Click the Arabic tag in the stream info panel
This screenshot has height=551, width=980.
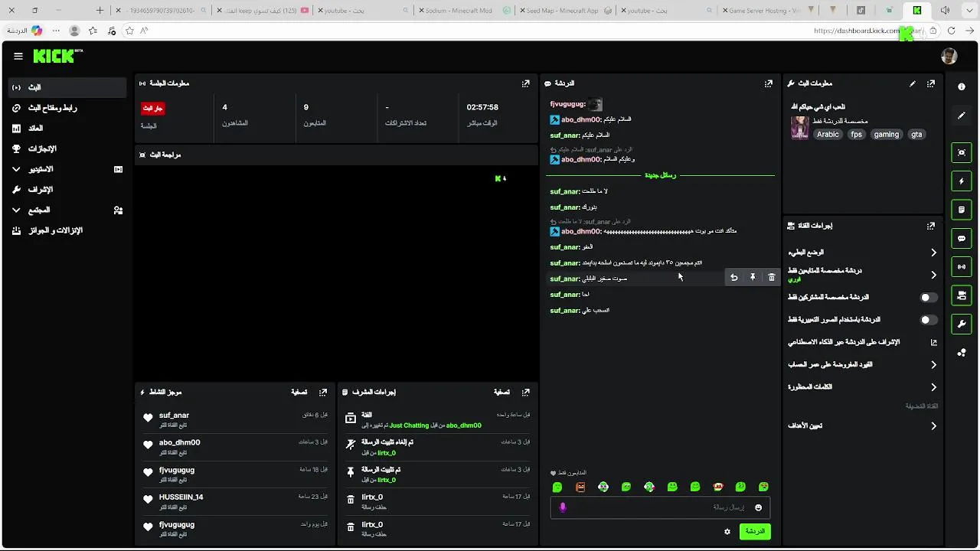(x=828, y=134)
